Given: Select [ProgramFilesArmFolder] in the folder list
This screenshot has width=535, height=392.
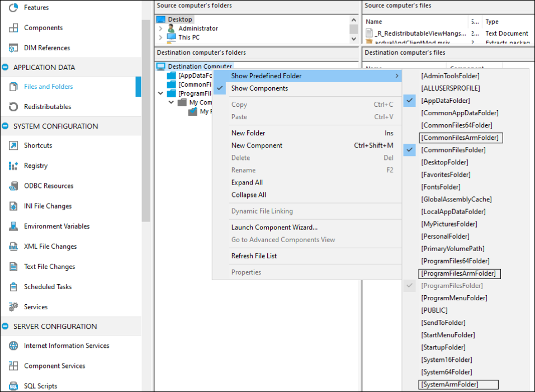Looking at the screenshot, I should (459, 273).
